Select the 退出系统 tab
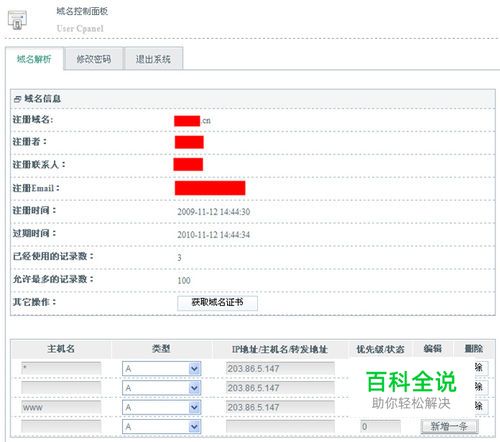Screen dimensions: 500x442 [153, 59]
